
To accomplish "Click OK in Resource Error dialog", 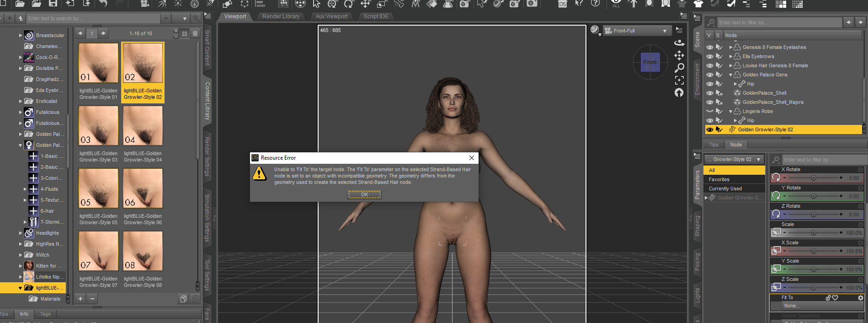I will [x=364, y=194].
